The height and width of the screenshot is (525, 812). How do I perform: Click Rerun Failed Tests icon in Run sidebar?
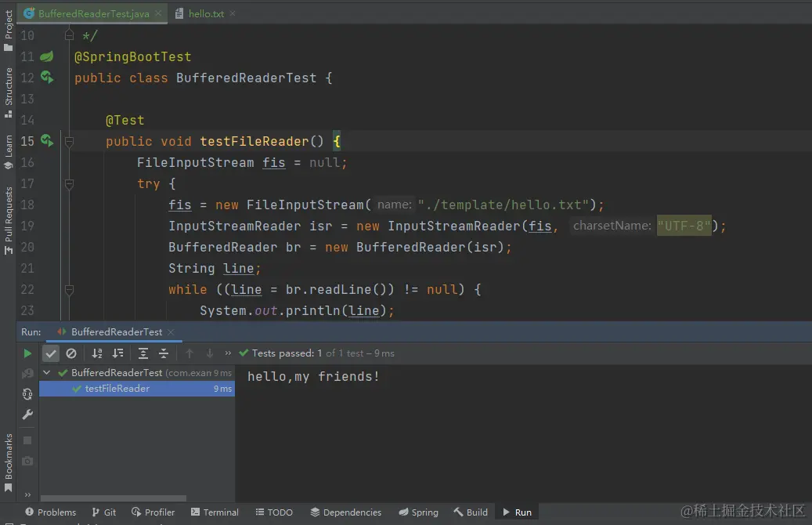click(27, 373)
